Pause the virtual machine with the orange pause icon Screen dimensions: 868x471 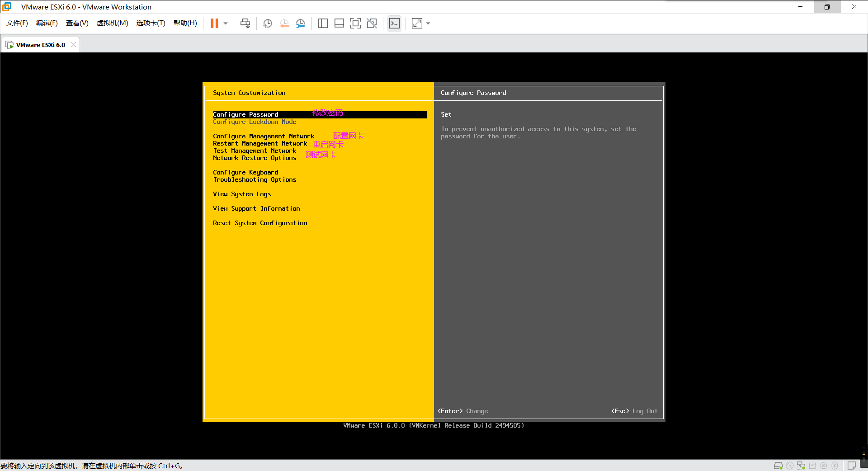click(214, 23)
